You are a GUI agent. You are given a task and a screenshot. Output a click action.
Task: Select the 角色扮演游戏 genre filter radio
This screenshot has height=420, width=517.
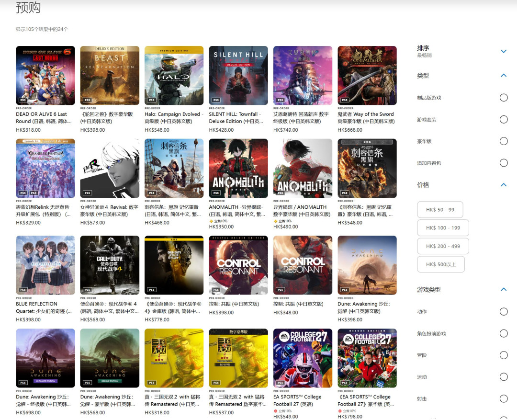[x=504, y=333]
